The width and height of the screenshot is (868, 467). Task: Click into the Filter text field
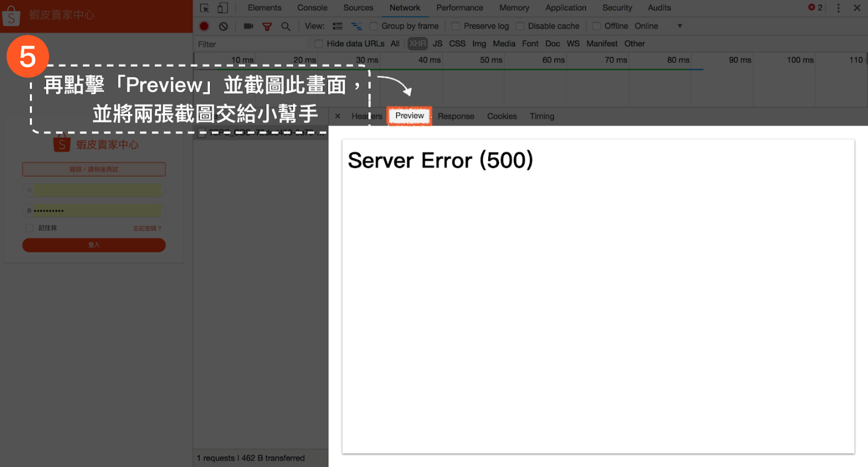tap(252, 44)
